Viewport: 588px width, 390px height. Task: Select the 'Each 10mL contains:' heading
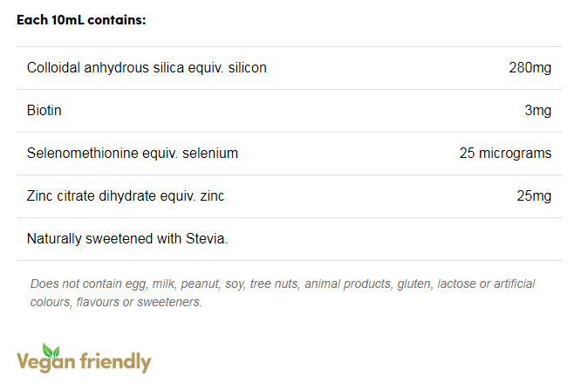(81, 19)
